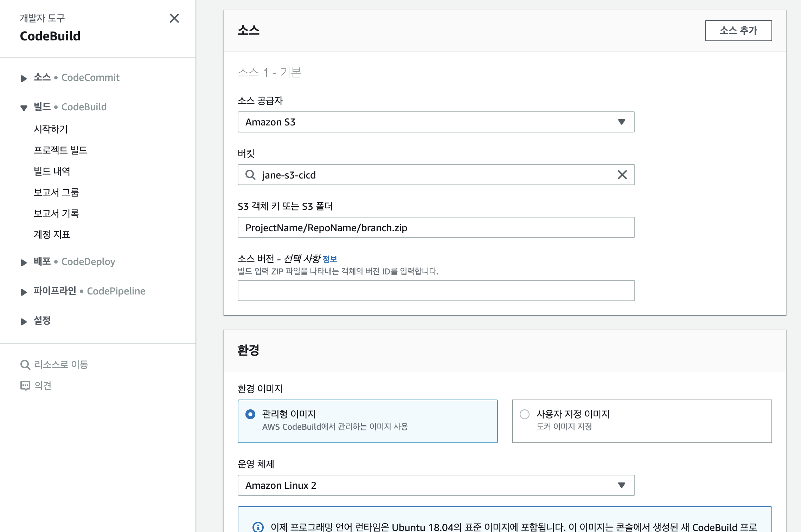Select the 사용자 지정 이미지 radio button
The width and height of the screenshot is (801, 532).
pyautogui.click(x=525, y=414)
